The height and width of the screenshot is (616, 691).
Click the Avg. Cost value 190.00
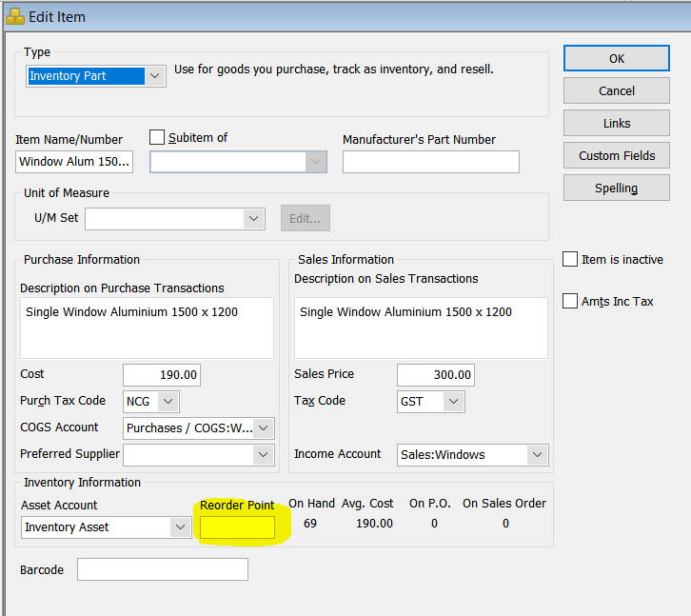point(374,524)
